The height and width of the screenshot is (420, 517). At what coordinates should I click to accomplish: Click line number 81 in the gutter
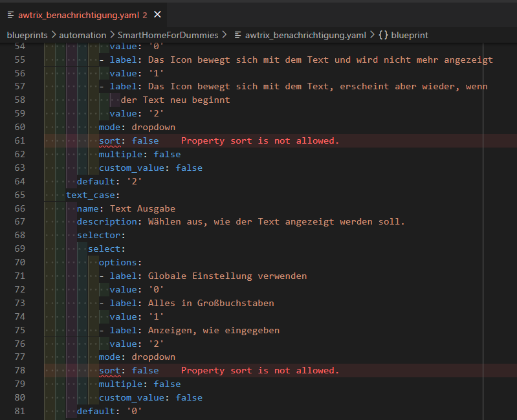coord(19,411)
